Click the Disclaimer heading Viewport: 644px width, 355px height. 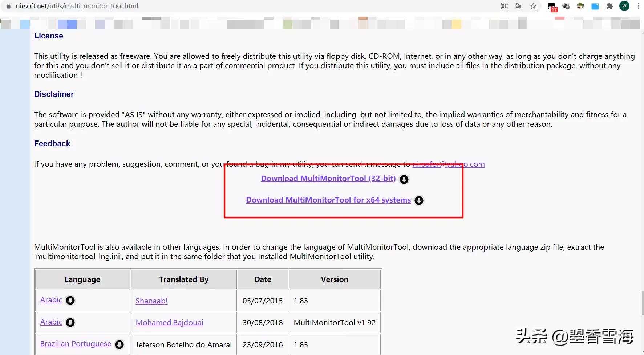click(x=54, y=94)
